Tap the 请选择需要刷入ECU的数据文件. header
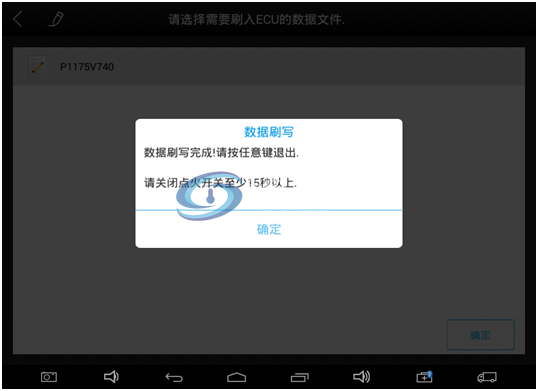The image size is (538, 391). pyautogui.click(x=256, y=20)
